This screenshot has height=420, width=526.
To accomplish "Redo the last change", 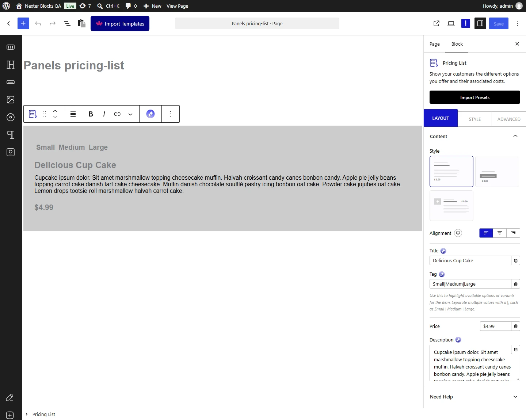I will [53, 23].
